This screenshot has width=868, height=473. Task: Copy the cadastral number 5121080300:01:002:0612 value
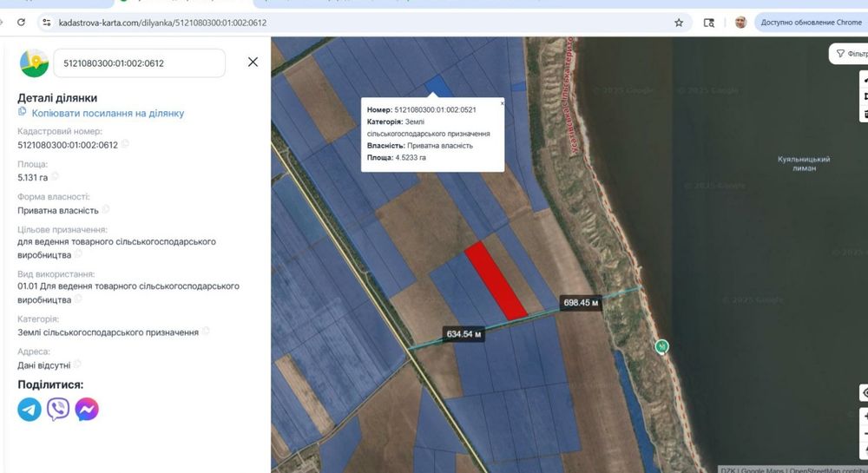point(125,144)
